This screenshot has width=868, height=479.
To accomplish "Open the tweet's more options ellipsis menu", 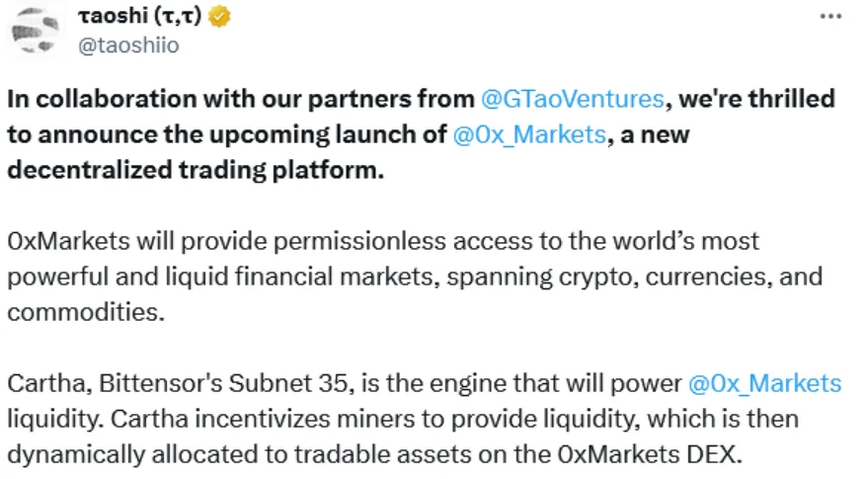I will 830,17.
